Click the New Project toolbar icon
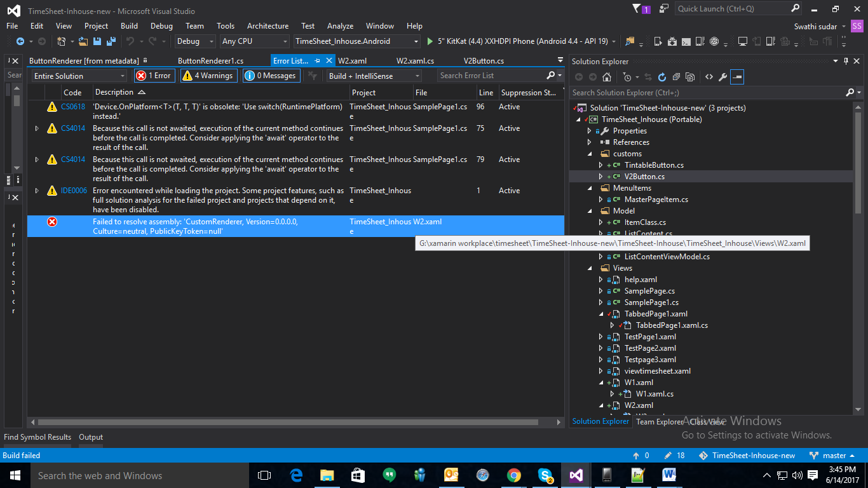Image resolution: width=868 pixels, height=488 pixels. pyautogui.click(x=62, y=41)
